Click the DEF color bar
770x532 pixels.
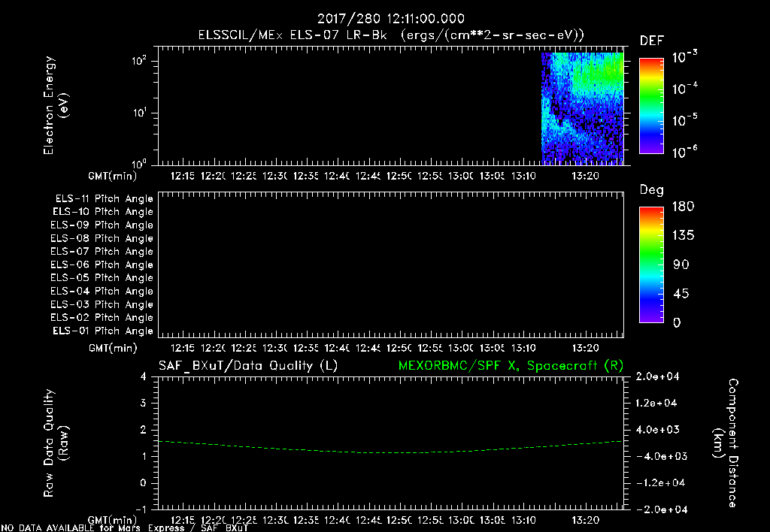[x=651, y=105]
